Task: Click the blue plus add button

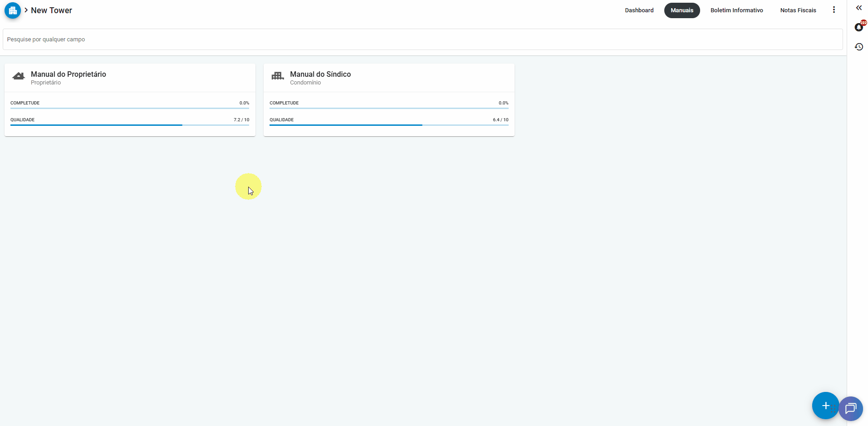Action: (x=825, y=406)
